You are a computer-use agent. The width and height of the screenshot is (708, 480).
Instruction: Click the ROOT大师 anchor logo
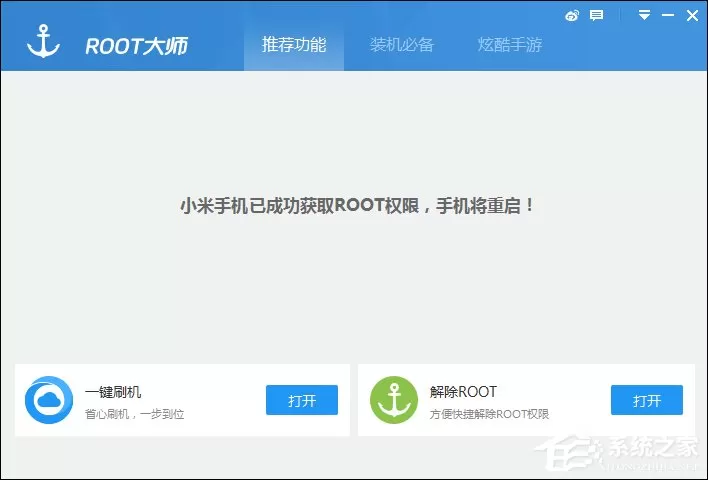pos(43,42)
